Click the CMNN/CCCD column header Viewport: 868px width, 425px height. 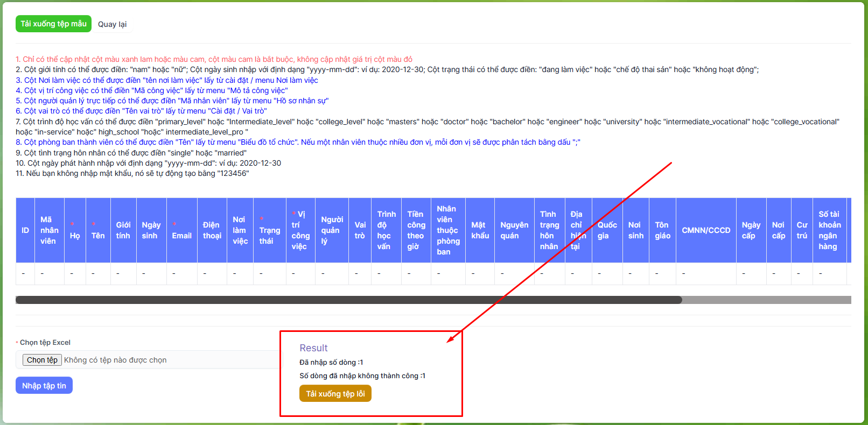click(x=706, y=230)
